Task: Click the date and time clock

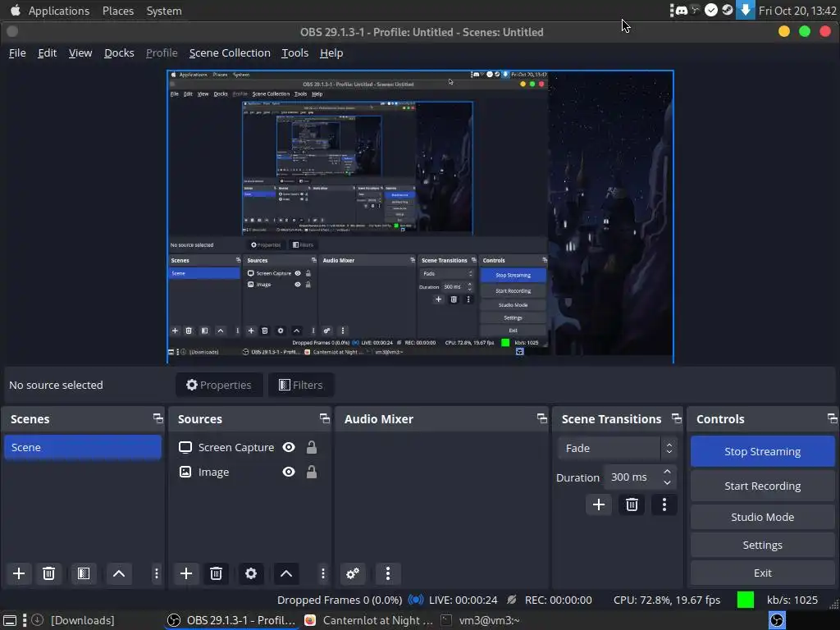Action: pos(797,11)
